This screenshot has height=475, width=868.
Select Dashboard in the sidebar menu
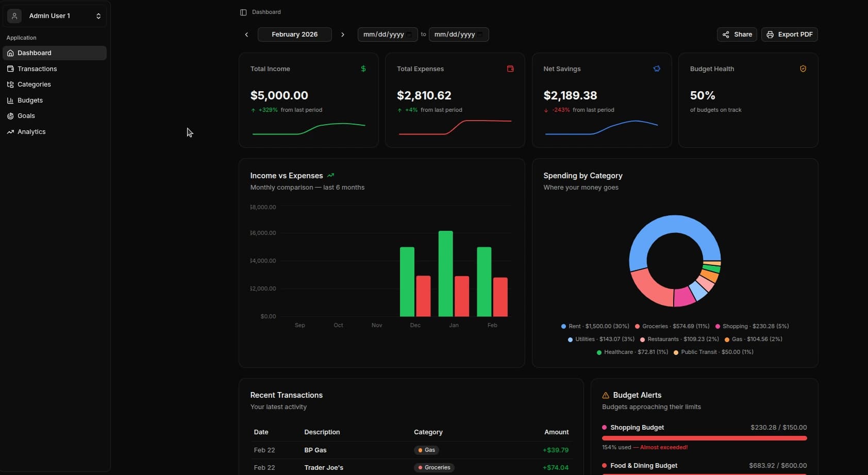(35, 53)
